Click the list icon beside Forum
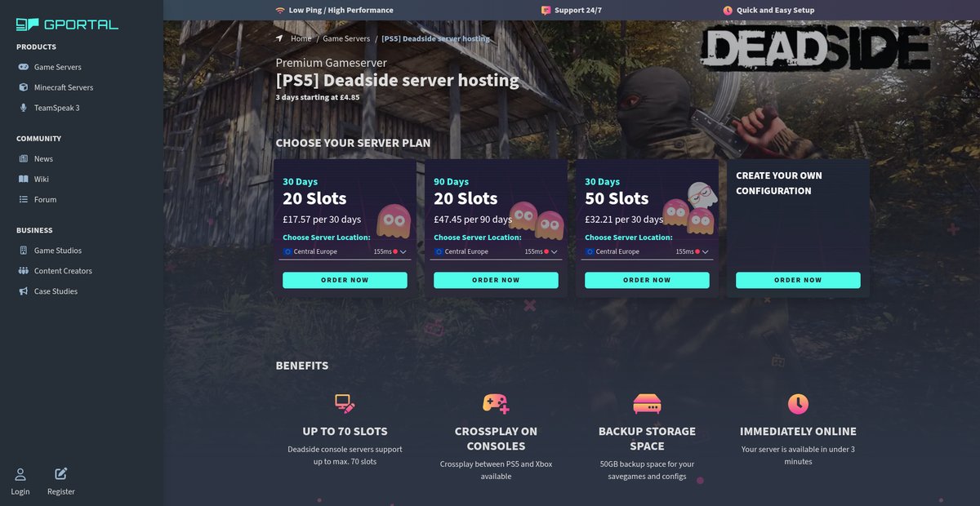 (24, 199)
